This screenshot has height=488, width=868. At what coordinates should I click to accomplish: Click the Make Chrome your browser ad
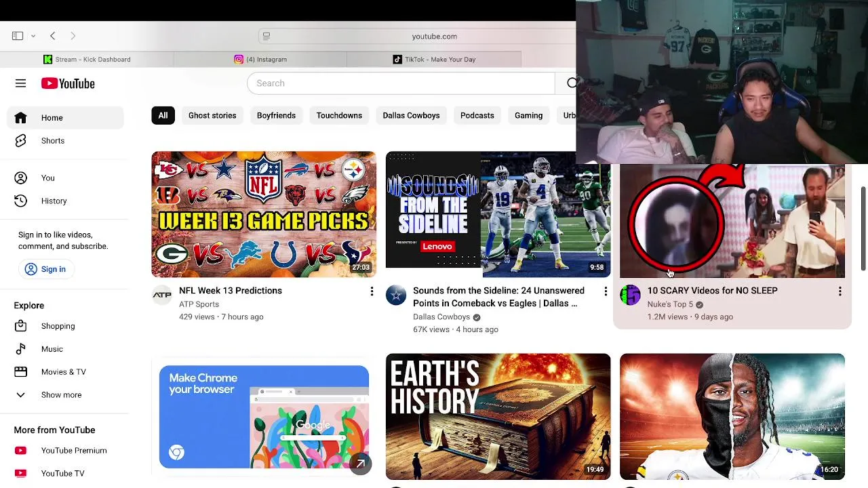click(264, 416)
